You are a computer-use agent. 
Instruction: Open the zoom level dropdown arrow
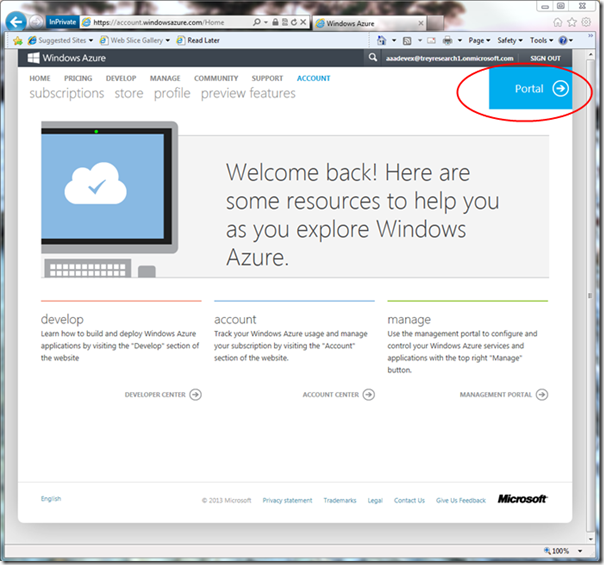tap(580, 551)
